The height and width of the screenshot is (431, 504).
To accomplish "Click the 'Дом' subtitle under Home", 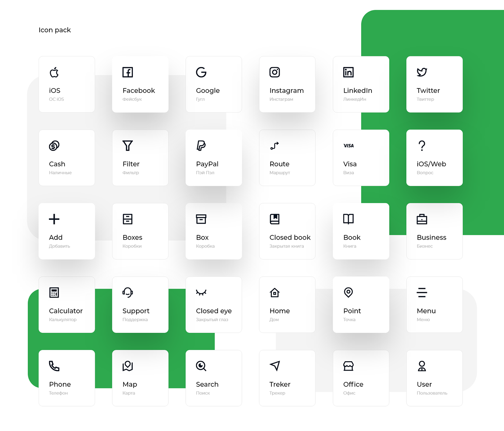I will (x=274, y=319).
